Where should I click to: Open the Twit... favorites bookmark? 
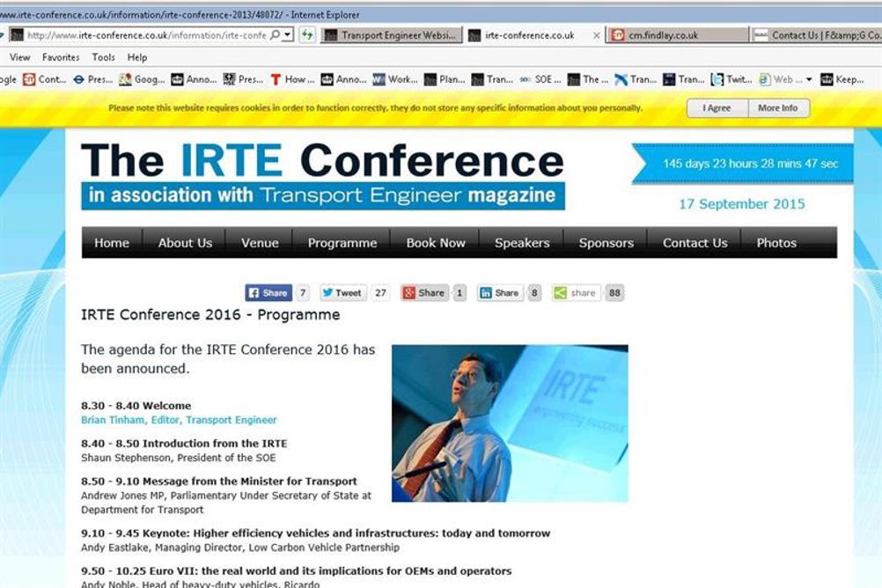(x=731, y=79)
